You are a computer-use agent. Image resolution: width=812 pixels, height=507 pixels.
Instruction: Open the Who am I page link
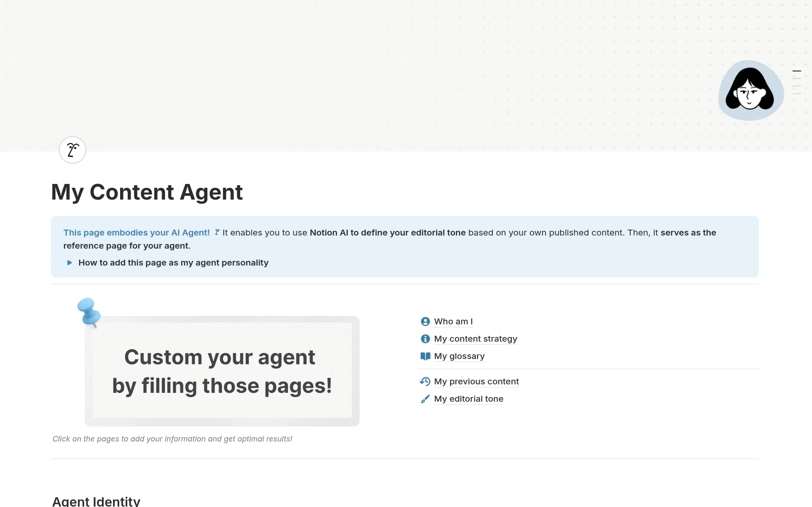click(454, 321)
